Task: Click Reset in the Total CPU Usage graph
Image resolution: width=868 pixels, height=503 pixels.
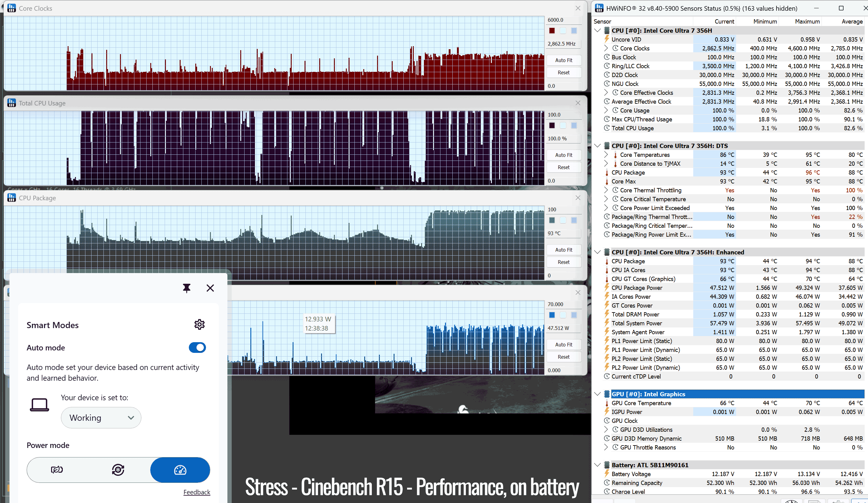Action: pyautogui.click(x=564, y=167)
